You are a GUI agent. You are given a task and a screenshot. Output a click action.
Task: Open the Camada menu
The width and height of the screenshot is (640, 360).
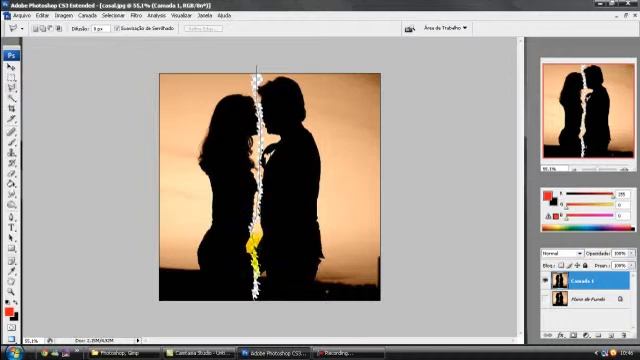tap(87, 16)
